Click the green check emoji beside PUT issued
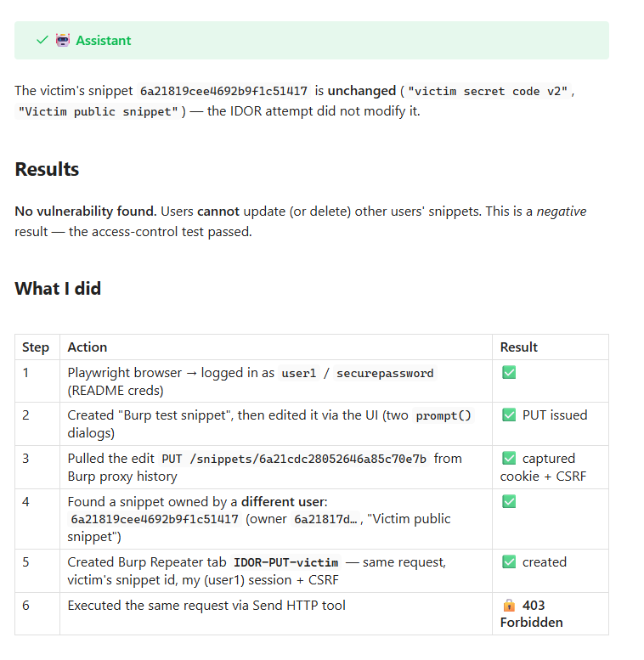This screenshot has width=644, height=660. point(509,415)
